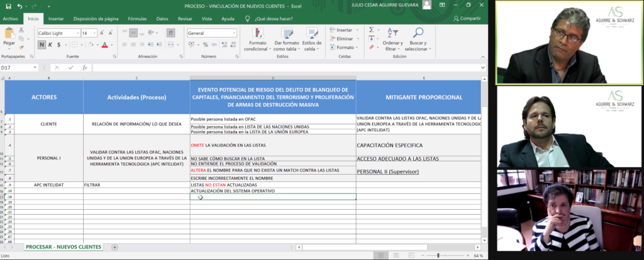Click the AutoSum sigma icon
The width and height of the screenshot is (644, 260).
tap(372, 30)
